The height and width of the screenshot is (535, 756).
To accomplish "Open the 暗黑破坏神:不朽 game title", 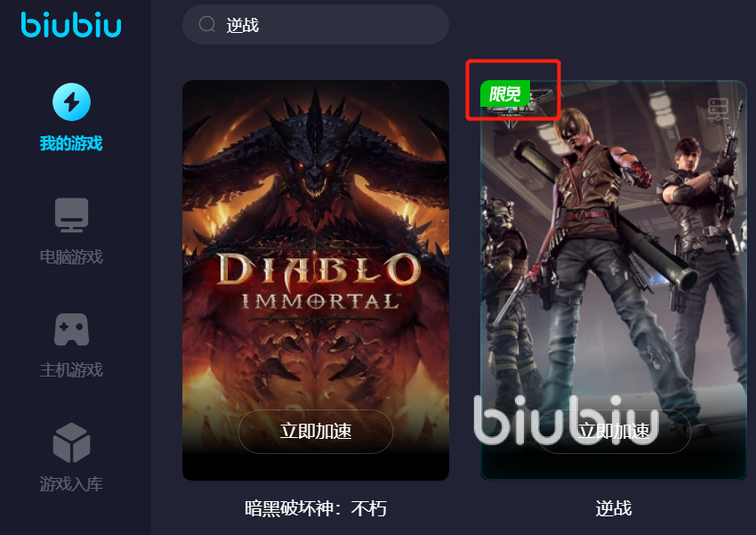I will point(316,508).
